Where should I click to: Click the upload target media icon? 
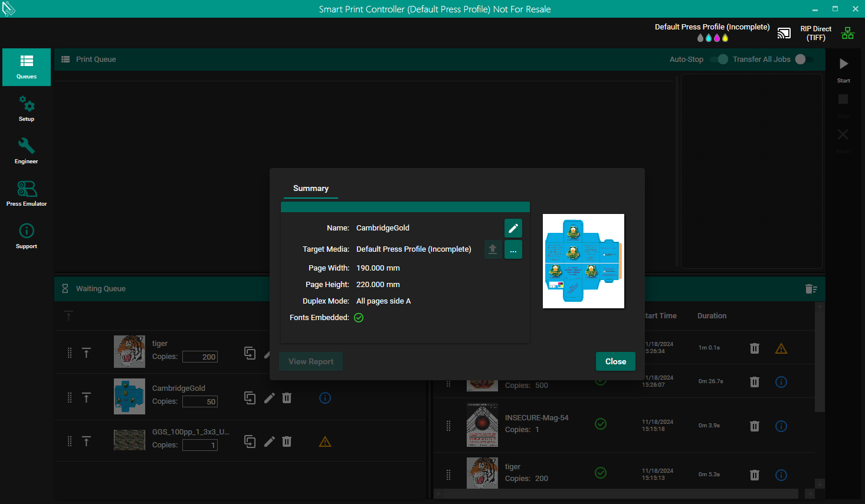pos(493,250)
